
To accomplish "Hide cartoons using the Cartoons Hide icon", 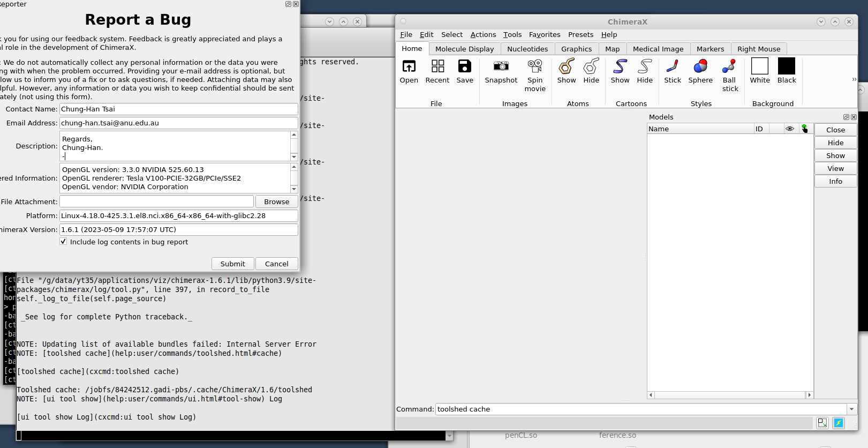I will [644, 66].
